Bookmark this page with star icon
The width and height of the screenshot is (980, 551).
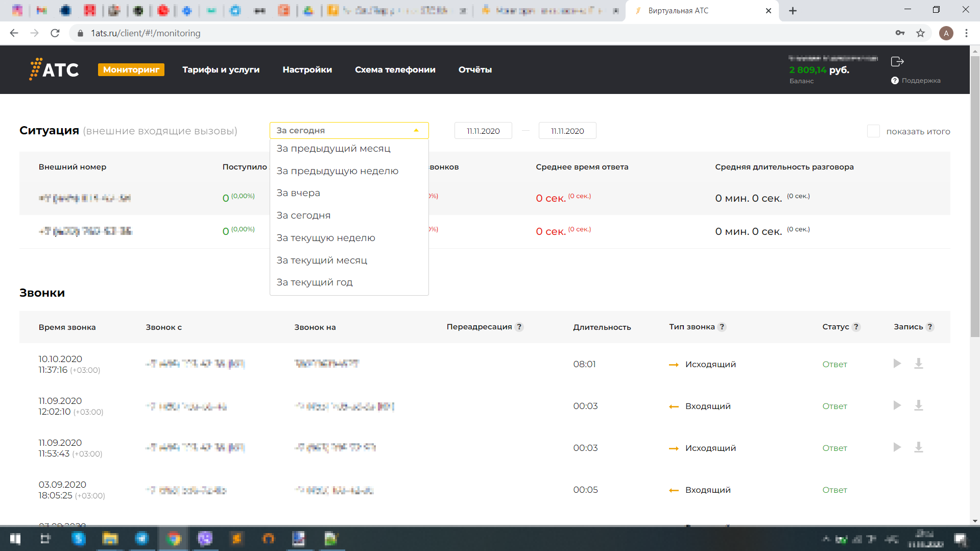(x=920, y=33)
